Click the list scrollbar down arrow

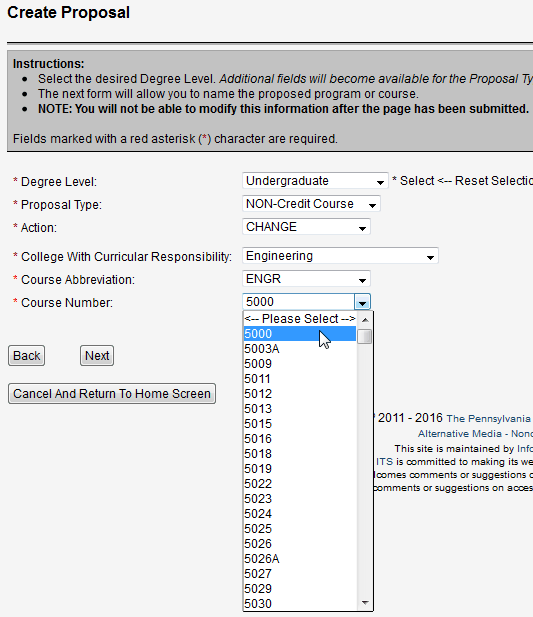pos(365,602)
